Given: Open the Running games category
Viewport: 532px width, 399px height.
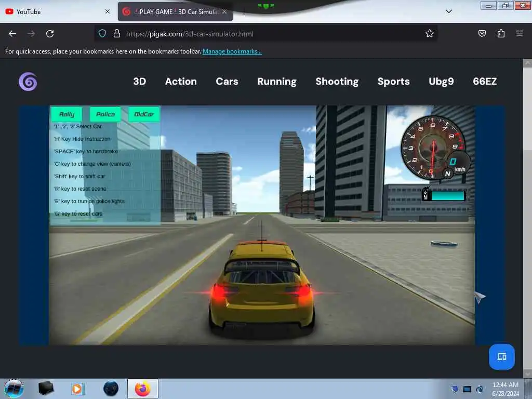Looking at the screenshot, I should [277, 82].
